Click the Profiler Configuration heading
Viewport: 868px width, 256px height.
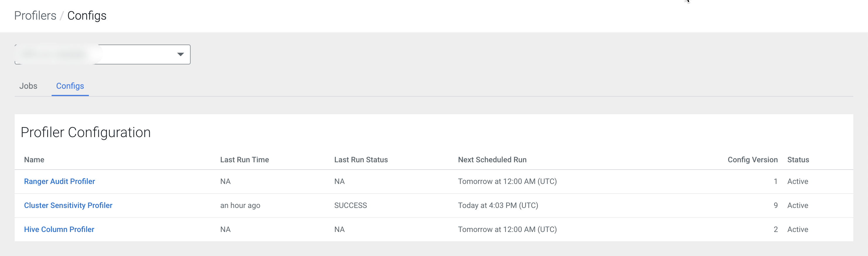[86, 133]
